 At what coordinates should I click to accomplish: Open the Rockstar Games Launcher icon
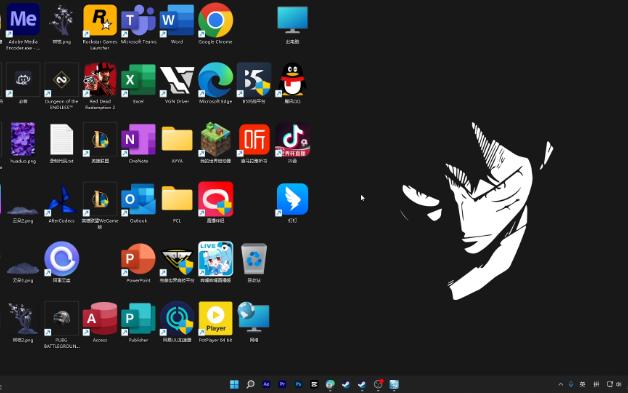click(x=100, y=26)
